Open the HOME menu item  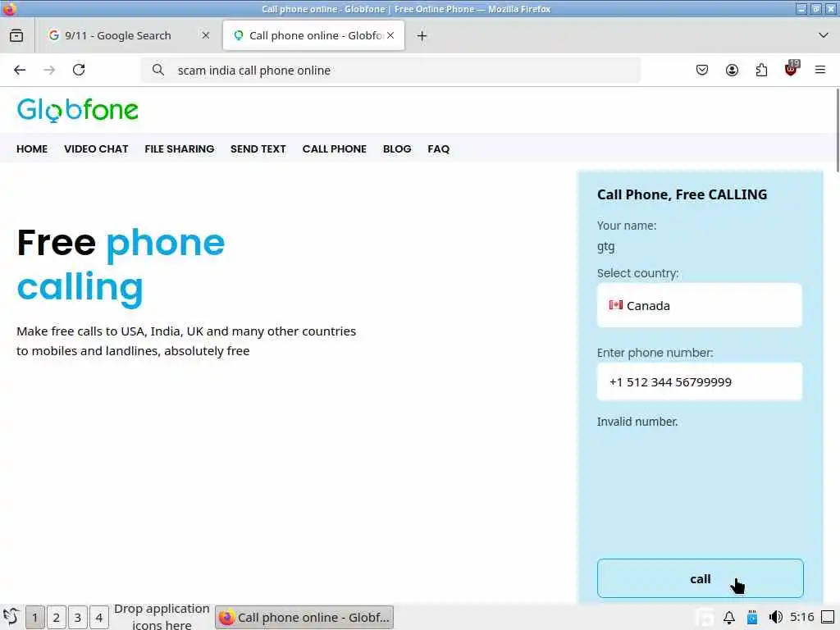click(32, 149)
